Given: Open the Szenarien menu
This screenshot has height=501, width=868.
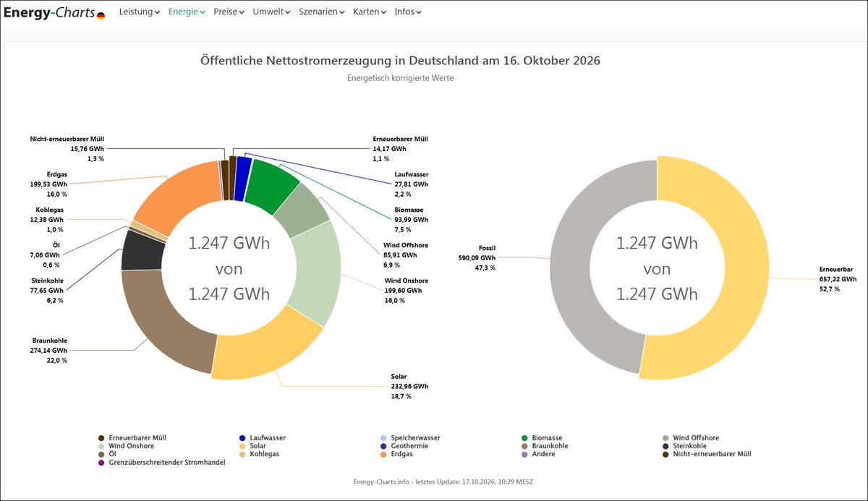Looking at the screenshot, I should coord(322,12).
